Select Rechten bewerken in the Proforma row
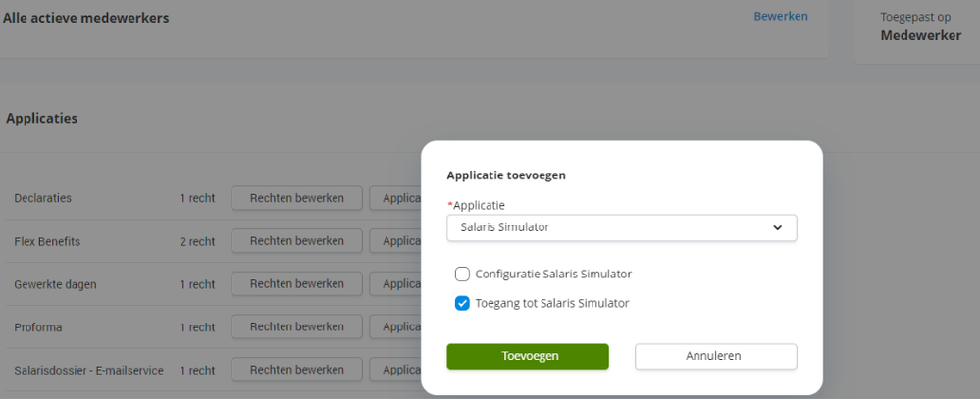 pos(296,327)
